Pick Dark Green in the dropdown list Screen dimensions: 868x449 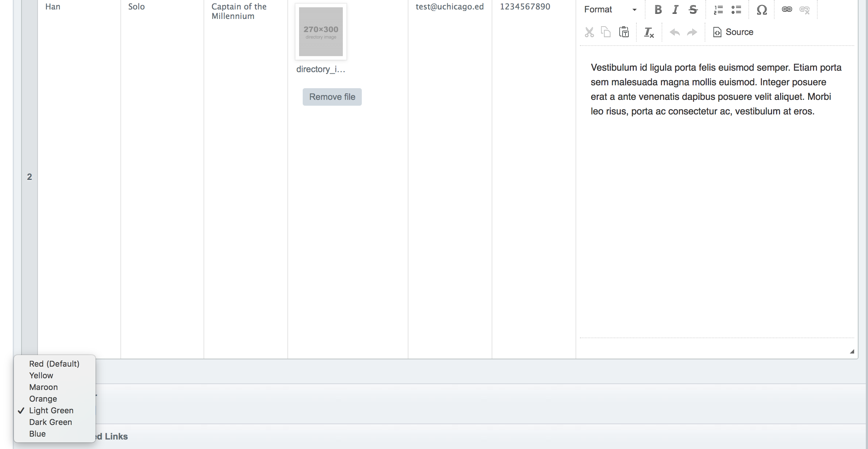pos(51,422)
